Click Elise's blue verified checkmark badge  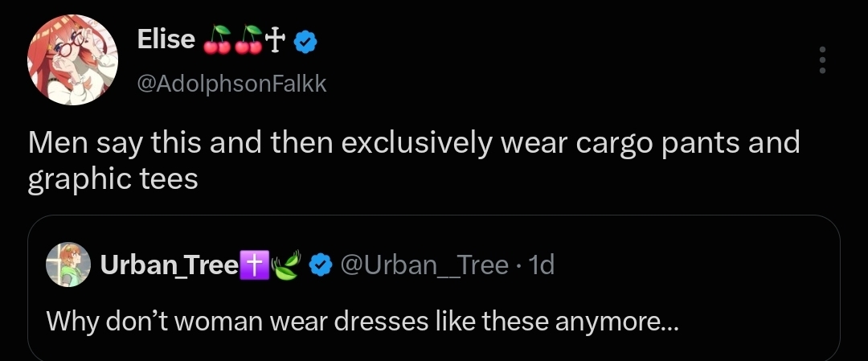click(x=305, y=42)
